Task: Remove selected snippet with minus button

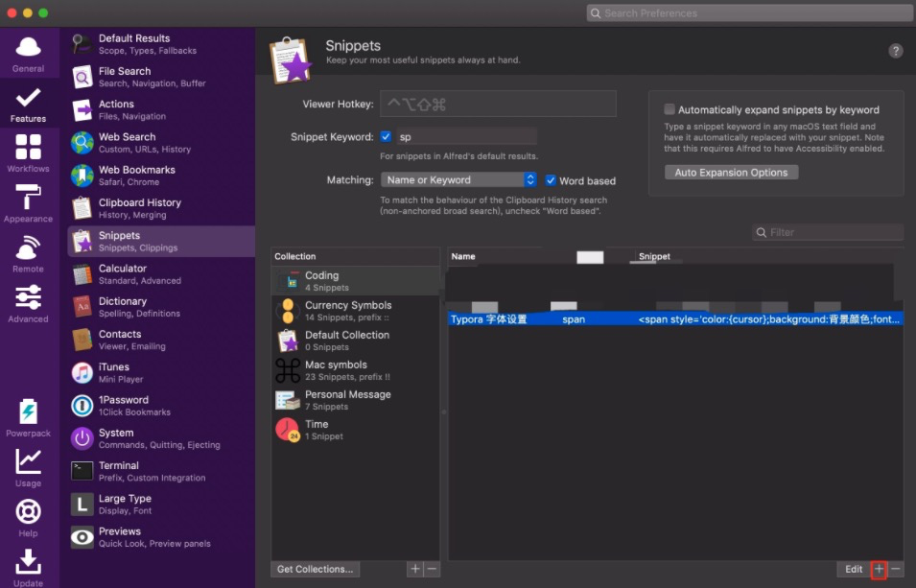Action: (x=896, y=569)
